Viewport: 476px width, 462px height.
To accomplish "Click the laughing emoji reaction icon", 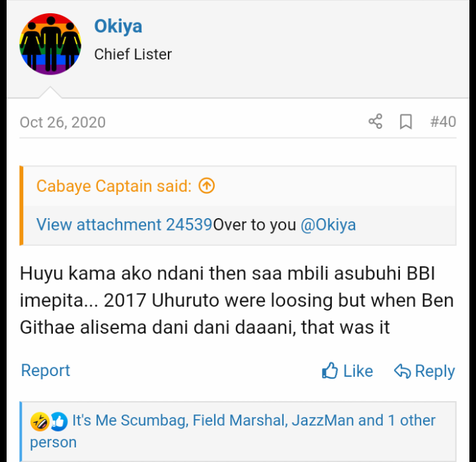I will pos(40,421).
